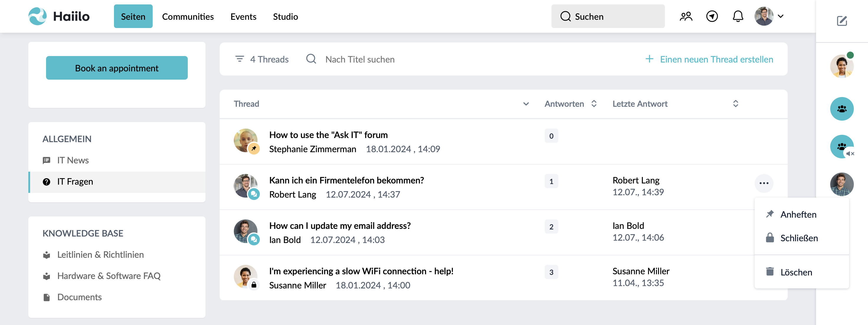Open chat with online woman contact
The height and width of the screenshot is (325, 868).
842,66
